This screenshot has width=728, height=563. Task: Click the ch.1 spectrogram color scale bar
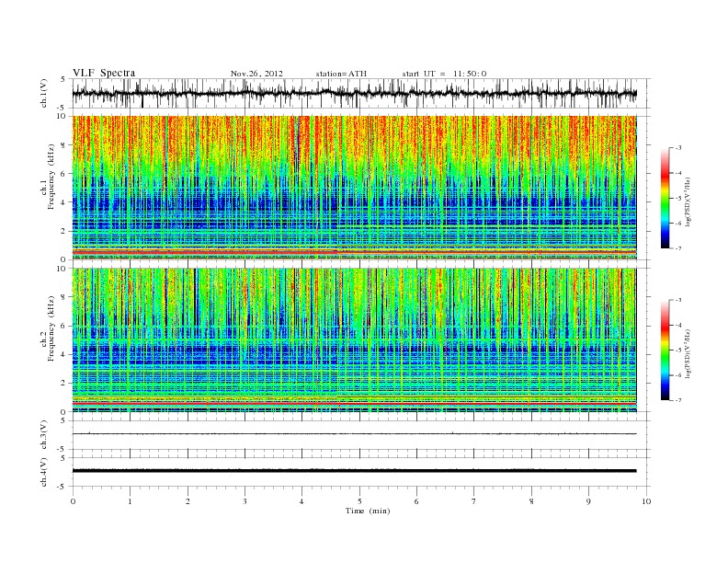click(665, 198)
